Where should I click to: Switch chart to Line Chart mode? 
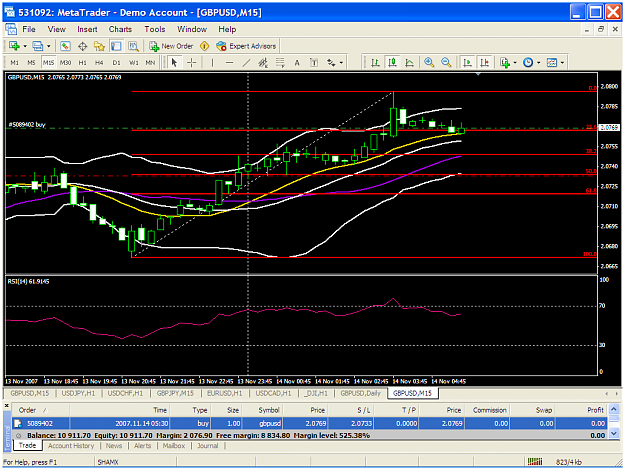[x=409, y=63]
